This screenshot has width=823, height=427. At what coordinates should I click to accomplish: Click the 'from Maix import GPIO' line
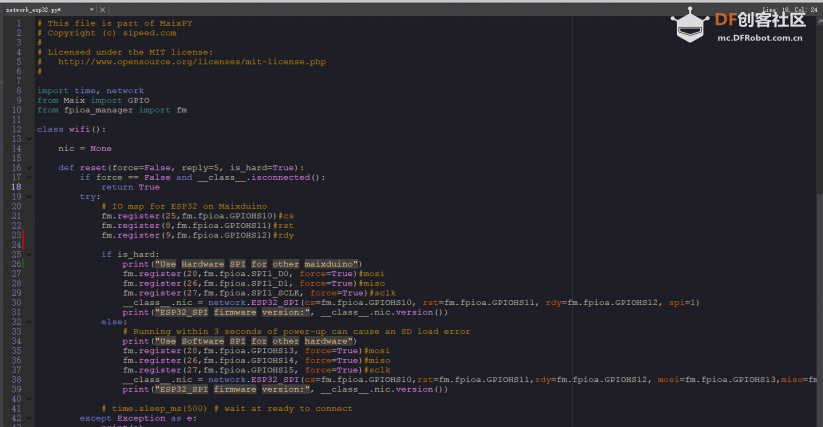[93, 100]
